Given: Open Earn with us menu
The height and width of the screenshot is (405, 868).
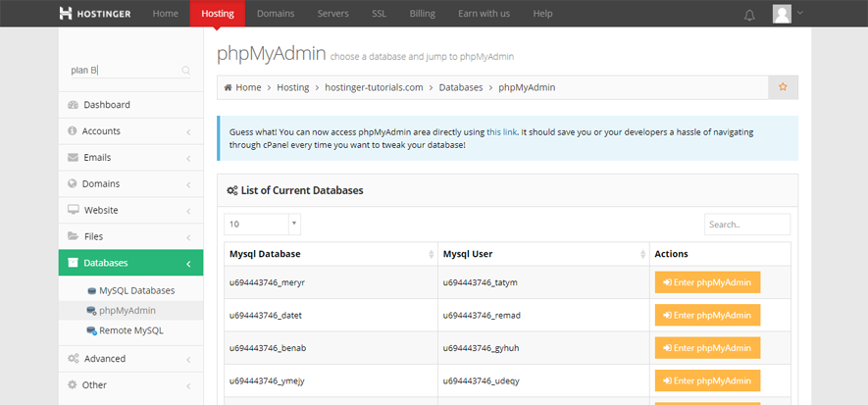Looking at the screenshot, I should click(x=484, y=14).
